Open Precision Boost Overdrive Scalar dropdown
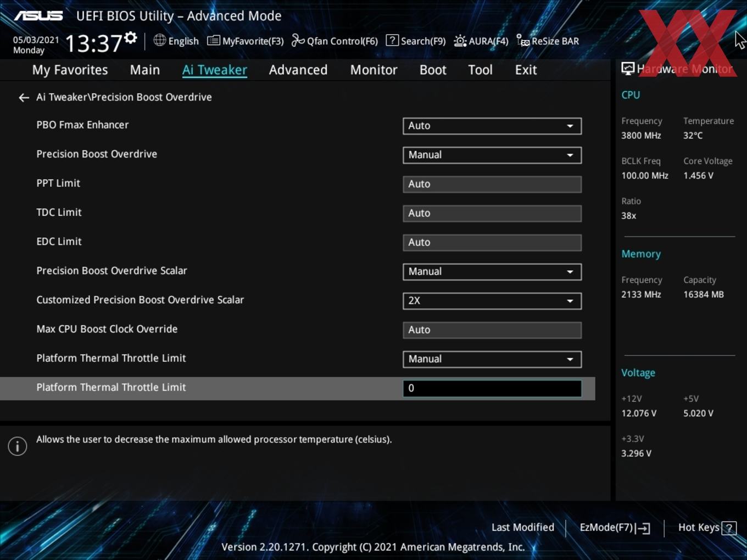Image resolution: width=747 pixels, height=560 pixels. (492, 272)
